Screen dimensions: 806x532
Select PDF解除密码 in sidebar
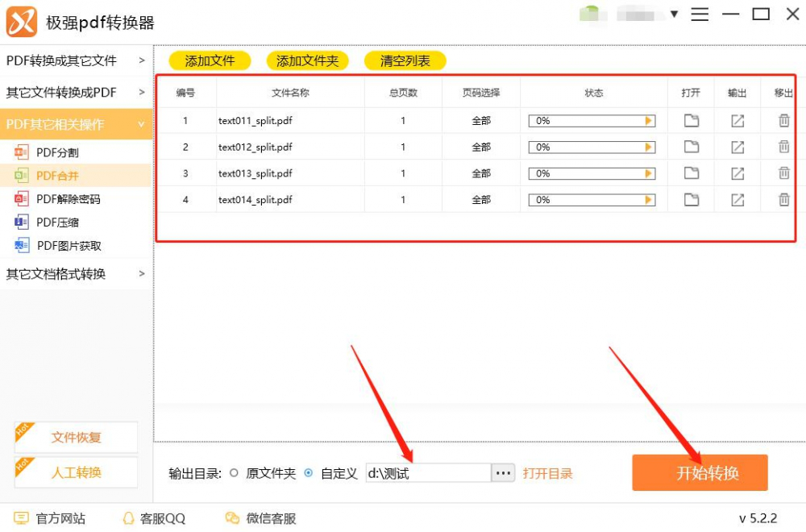point(76,199)
